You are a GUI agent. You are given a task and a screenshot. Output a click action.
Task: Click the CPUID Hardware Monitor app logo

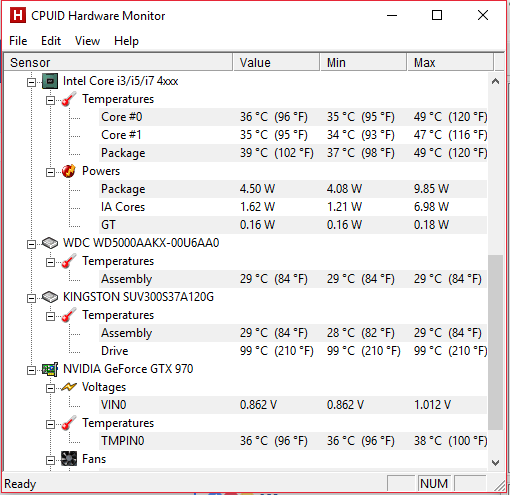click(x=18, y=15)
